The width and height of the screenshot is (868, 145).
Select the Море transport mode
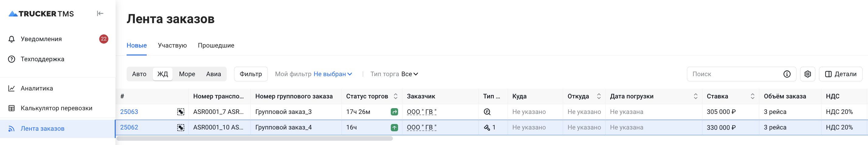click(x=187, y=74)
